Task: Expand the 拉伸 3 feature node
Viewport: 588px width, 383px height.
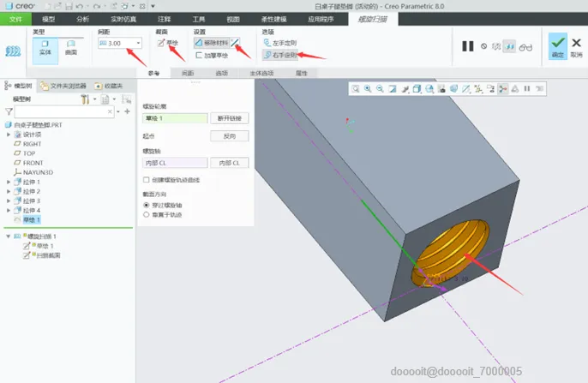Action: click(x=9, y=200)
